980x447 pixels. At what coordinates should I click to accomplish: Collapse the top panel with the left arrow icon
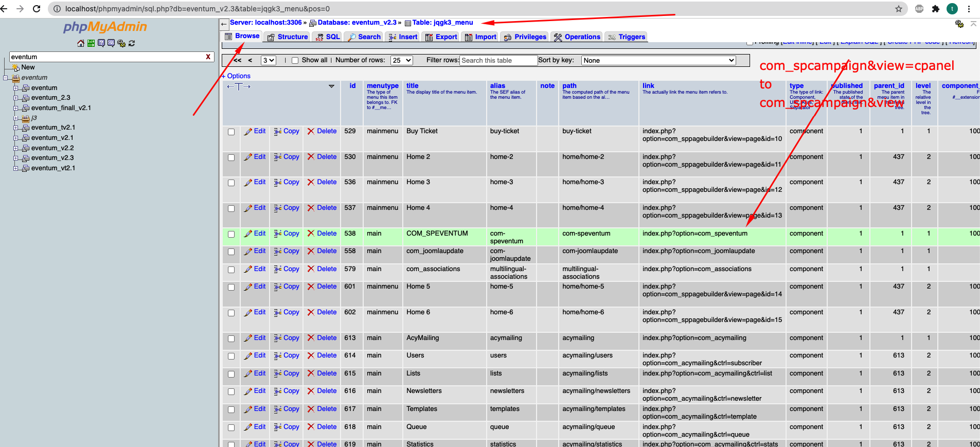[224, 24]
